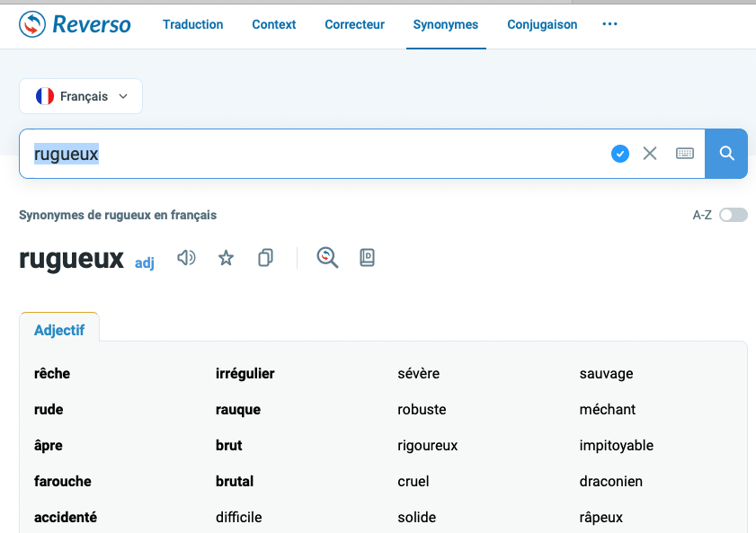
Task: Click the Reverso logo icon
Action: coord(32,24)
